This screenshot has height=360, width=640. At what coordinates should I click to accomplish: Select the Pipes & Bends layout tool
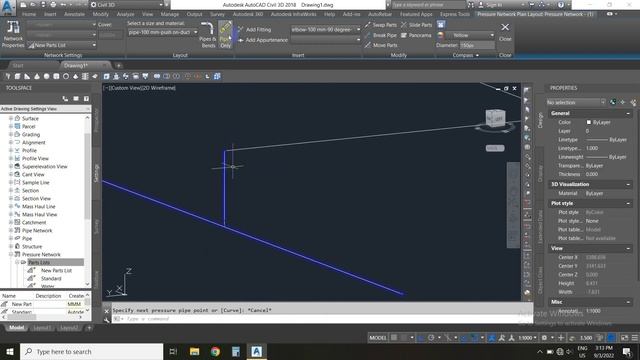click(208, 34)
